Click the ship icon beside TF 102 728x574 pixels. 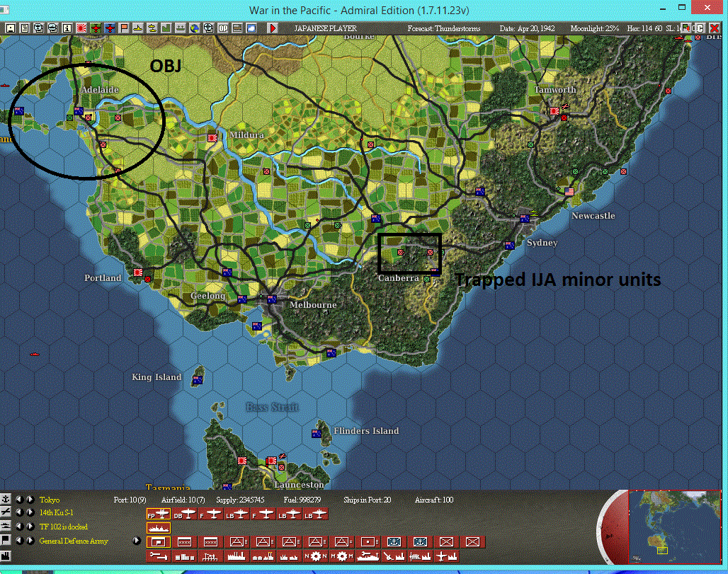[6, 526]
